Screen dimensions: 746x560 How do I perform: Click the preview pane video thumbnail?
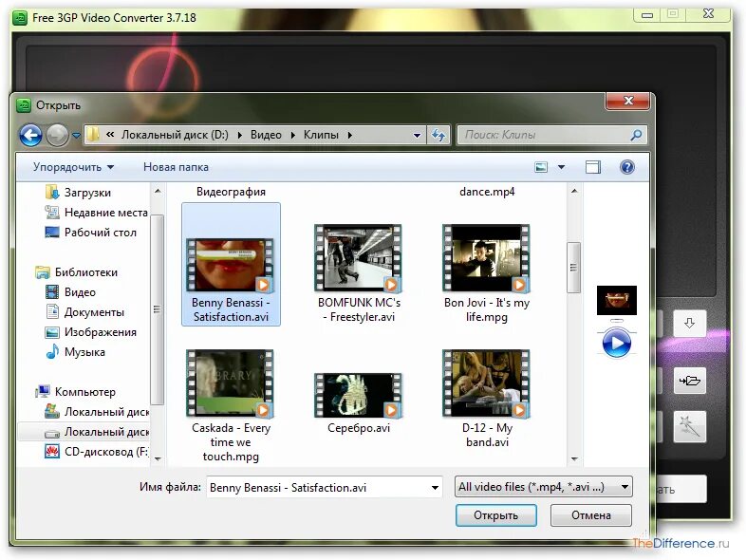coord(617,300)
